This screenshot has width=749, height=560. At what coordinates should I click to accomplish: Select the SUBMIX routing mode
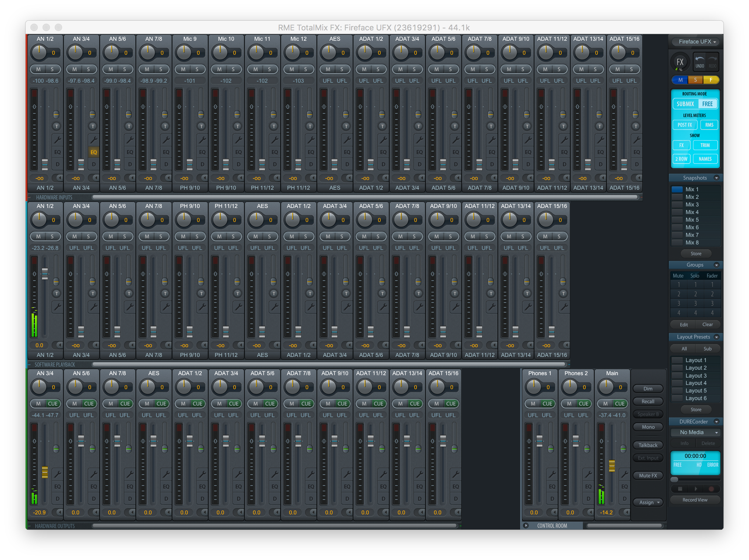coord(685,104)
